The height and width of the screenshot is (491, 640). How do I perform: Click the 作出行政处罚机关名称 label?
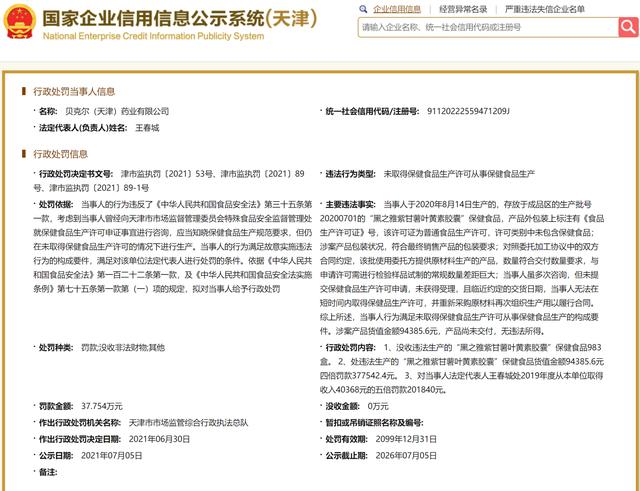click(80, 422)
